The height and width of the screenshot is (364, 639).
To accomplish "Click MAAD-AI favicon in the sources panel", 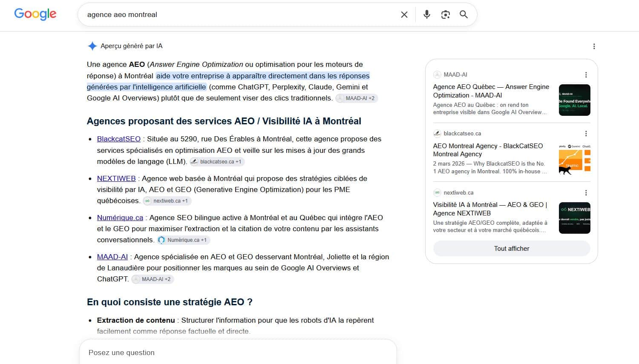I will pos(437,75).
